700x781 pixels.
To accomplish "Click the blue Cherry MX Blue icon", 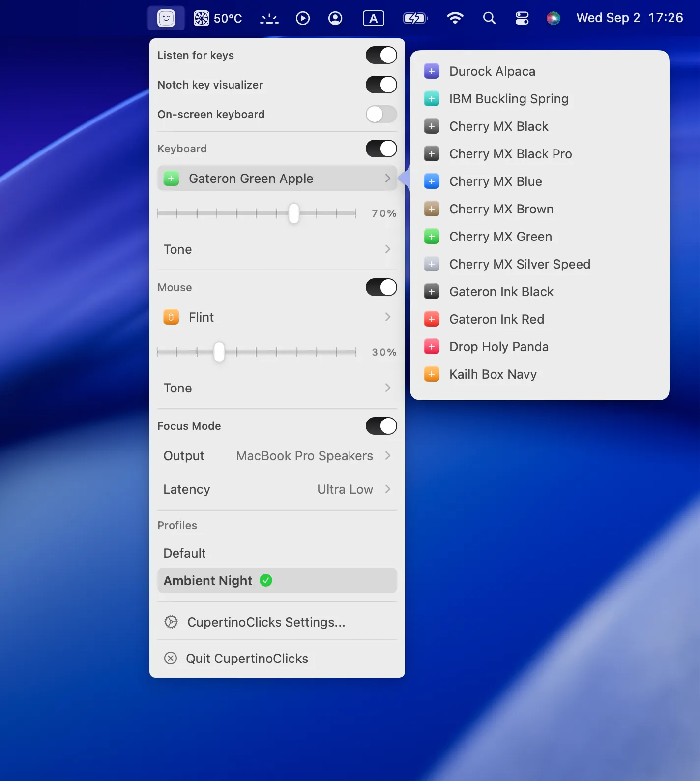I will [432, 181].
